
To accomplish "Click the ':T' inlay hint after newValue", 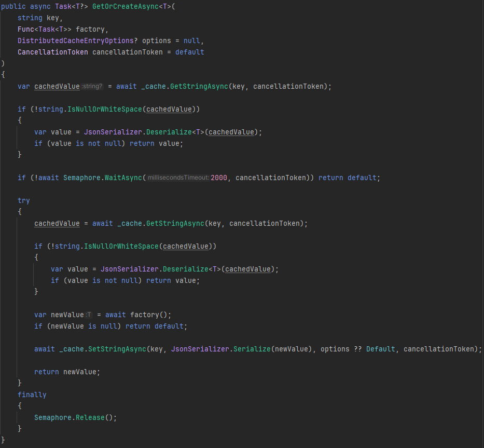I will (x=89, y=315).
